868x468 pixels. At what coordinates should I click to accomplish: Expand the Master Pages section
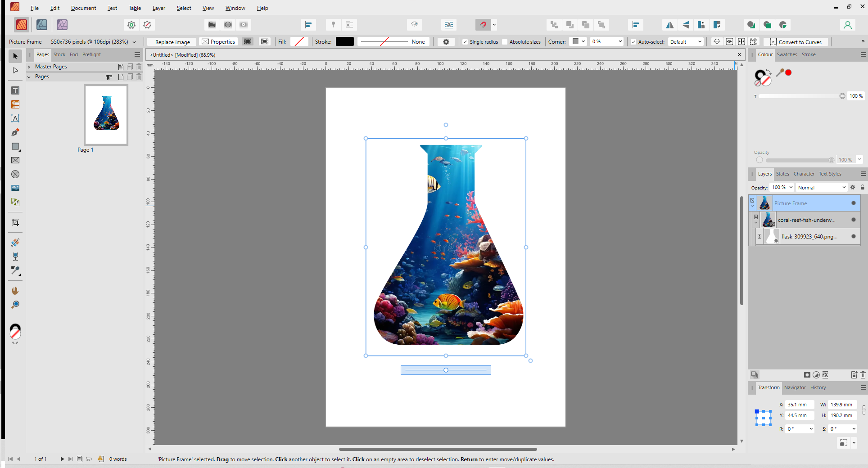coord(29,67)
